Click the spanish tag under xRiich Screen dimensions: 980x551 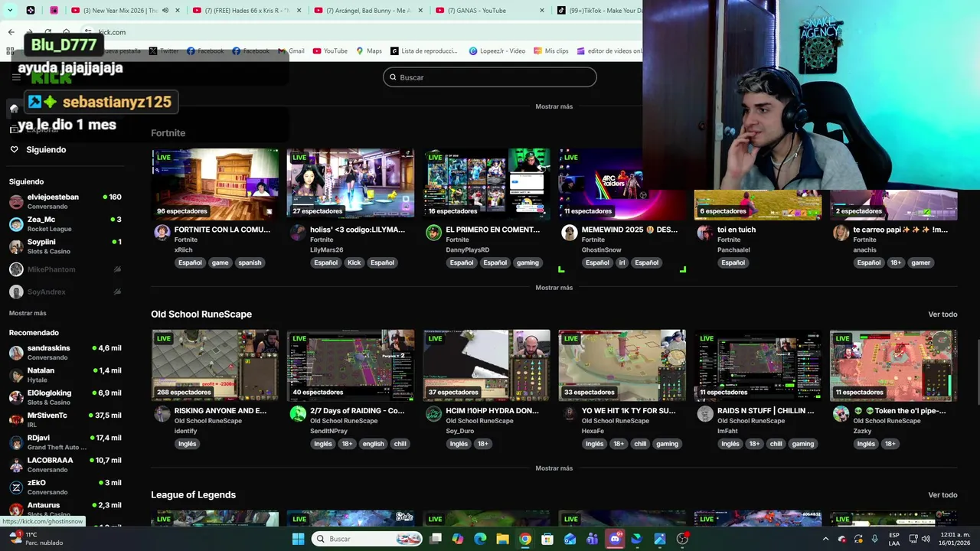point(250,262)
